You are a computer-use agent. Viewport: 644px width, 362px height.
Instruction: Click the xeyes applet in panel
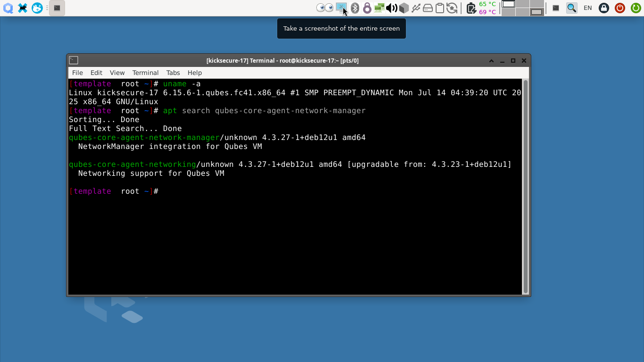325,8
